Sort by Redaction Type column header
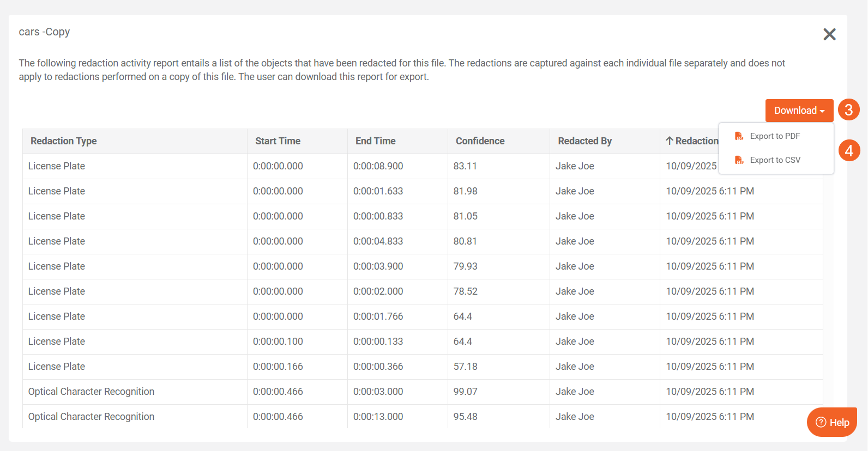Image resolution: width=868 pixels, height=451 pixels. tap(64, 141)
